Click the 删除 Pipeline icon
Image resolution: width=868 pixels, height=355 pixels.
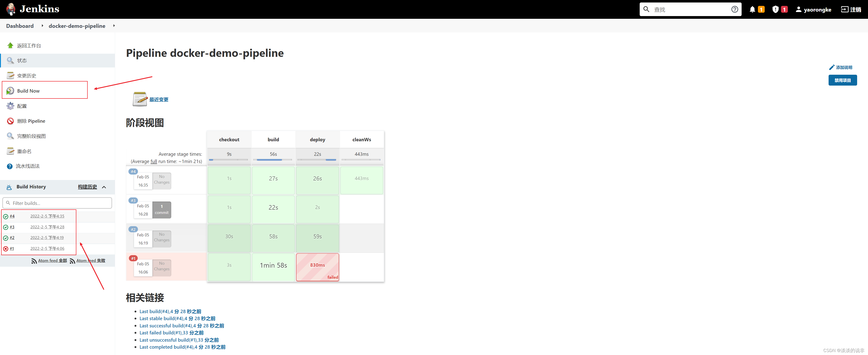pyautogui.click(x=10, y=120)
